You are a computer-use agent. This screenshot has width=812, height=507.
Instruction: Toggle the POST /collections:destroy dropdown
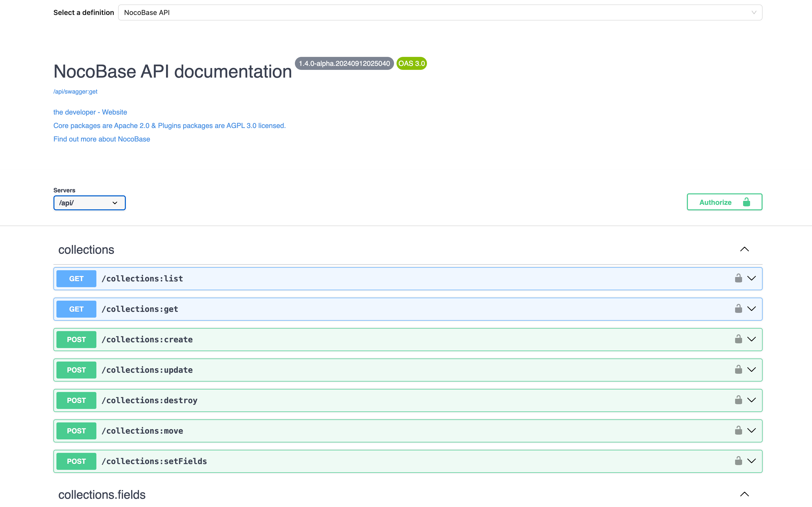click(752, 400)
